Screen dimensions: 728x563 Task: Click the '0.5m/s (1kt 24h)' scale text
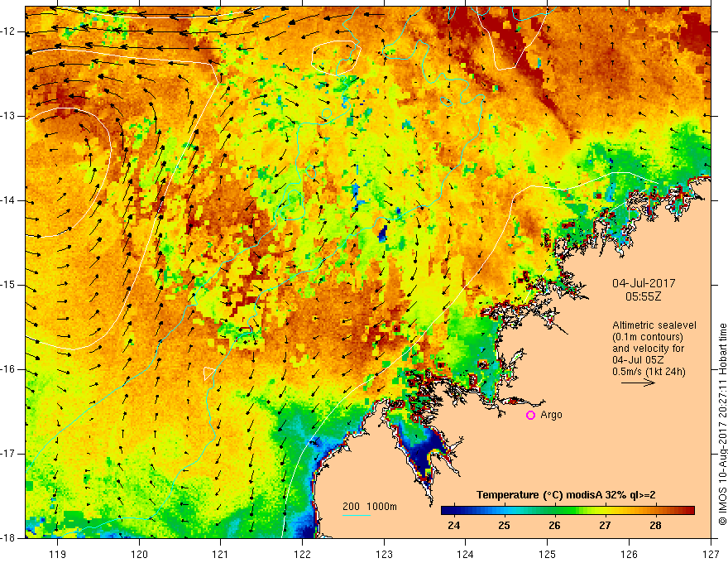click(x=649, y=372)
